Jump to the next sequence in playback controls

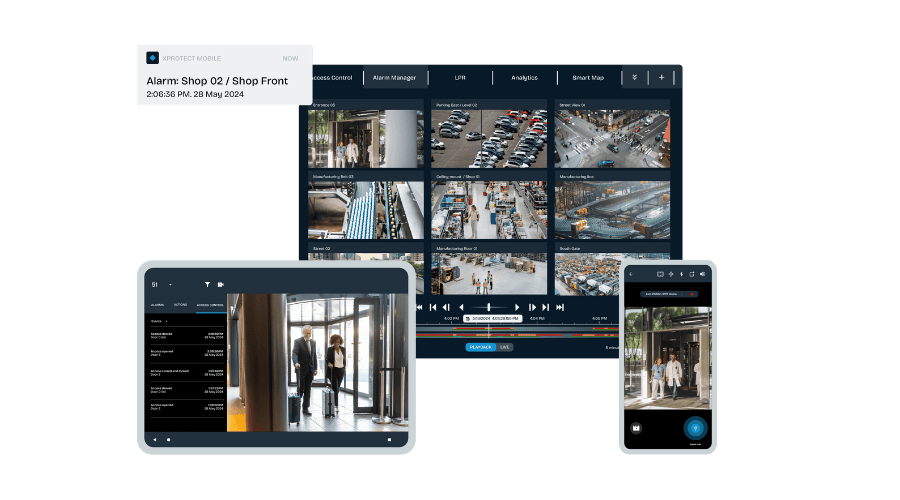coord(546,307)
